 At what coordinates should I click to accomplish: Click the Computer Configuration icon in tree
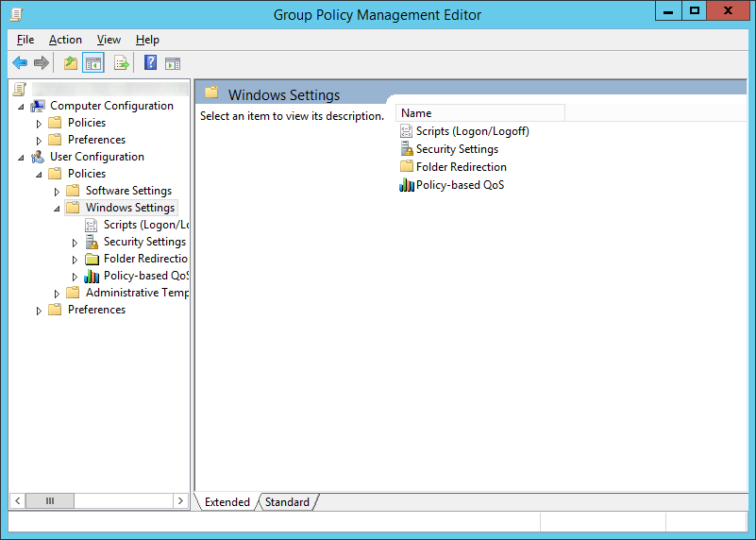pyautogui.click(x=38, y=106)
